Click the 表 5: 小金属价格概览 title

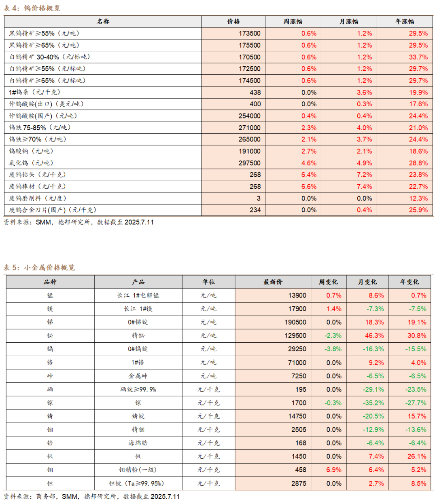point(39,268)
